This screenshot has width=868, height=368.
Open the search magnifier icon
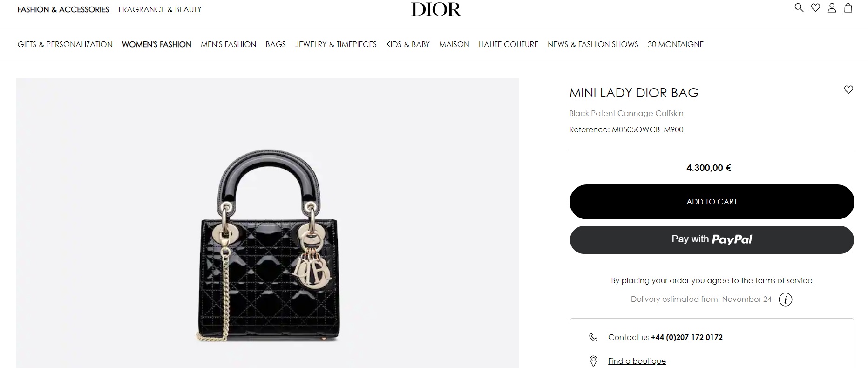(x=799, y=7)
